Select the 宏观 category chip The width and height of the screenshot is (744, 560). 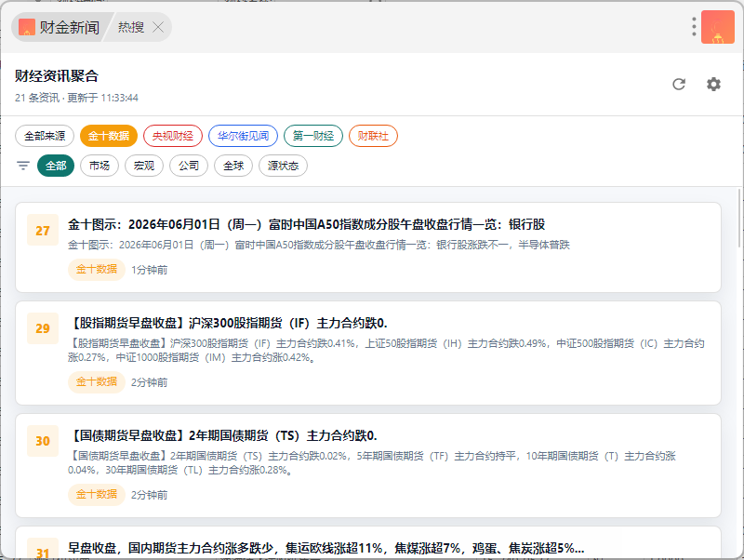144,166
